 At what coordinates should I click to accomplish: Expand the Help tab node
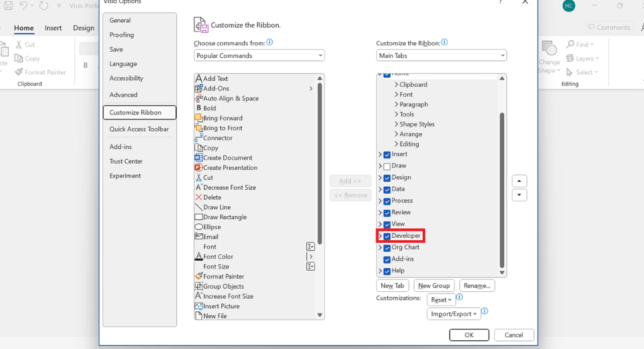(x=380, y=271)
